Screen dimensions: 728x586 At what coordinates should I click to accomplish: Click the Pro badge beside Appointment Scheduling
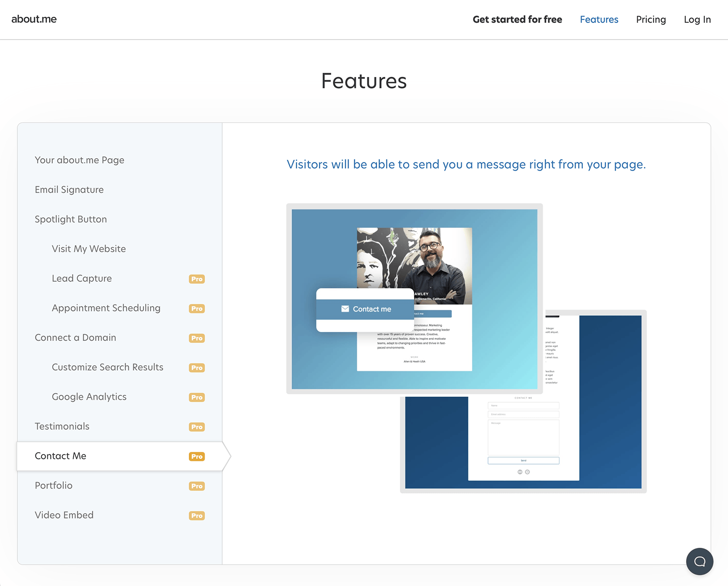[x=197, y=308]
